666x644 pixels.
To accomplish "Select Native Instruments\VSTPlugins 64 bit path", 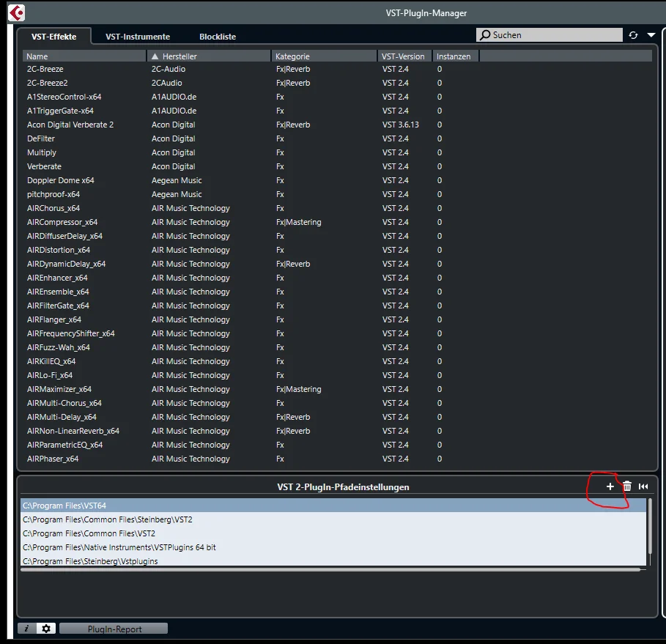I will (x=333, y=547).
